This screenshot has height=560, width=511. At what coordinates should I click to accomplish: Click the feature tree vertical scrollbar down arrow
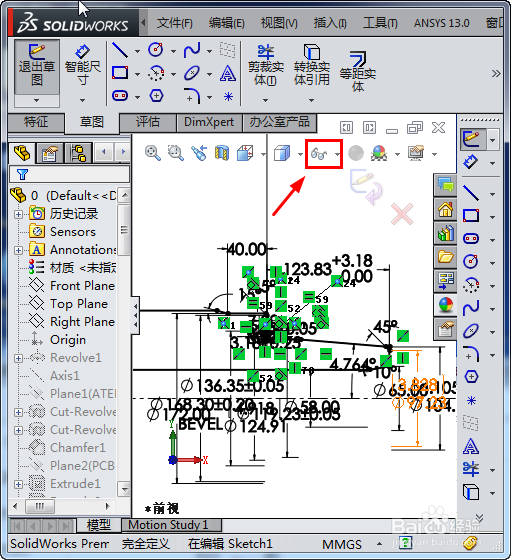point(125,489)
